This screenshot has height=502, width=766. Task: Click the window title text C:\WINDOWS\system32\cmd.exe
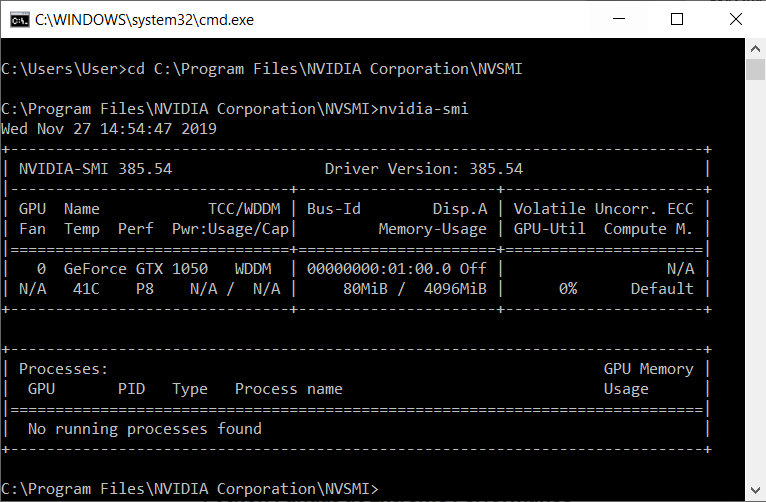click(x=145, y=20)
